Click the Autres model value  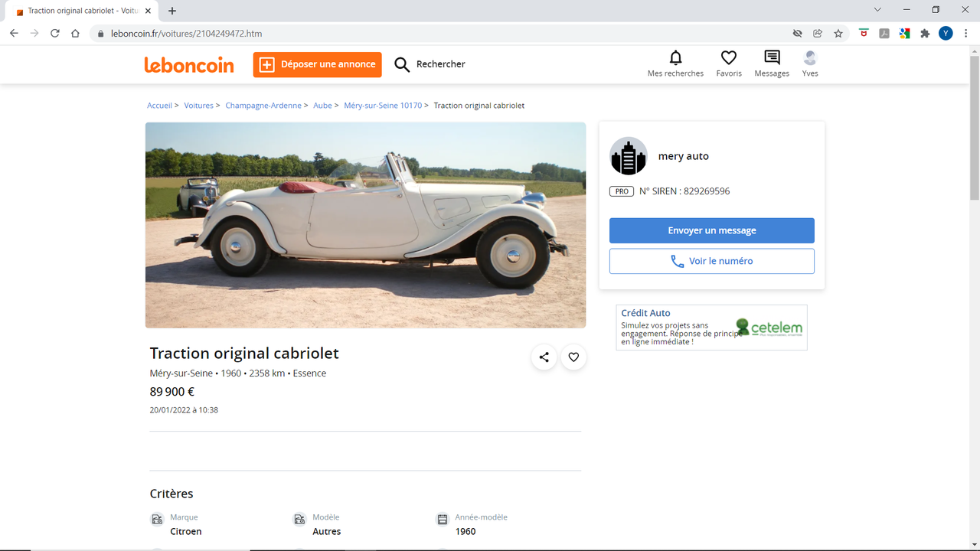pos(327,532)
